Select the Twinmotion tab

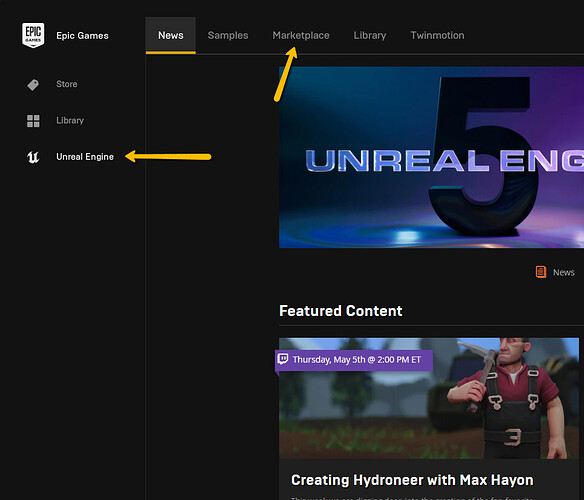[437, 35]
